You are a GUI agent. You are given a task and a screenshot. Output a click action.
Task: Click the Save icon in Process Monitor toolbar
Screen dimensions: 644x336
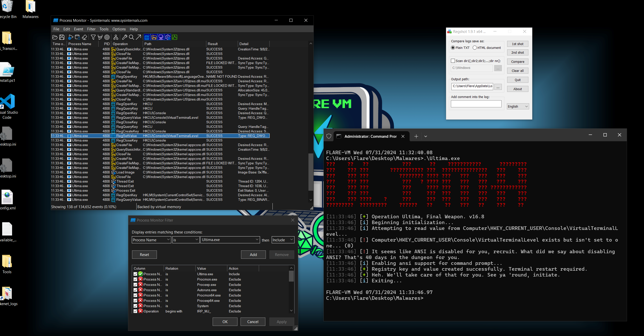[x=62, y=37]
